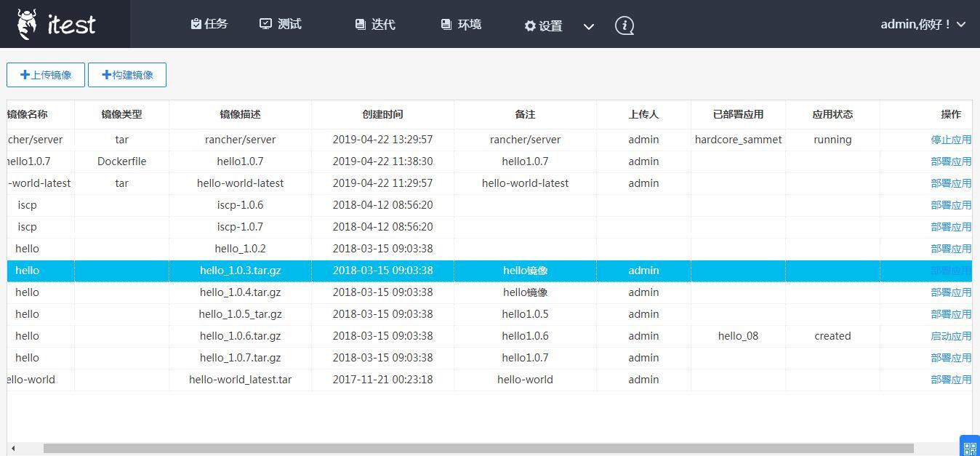Click 停止应用 on the rancher/server row
The height and width of the screenshot is (456, 980).
(951, 139)
